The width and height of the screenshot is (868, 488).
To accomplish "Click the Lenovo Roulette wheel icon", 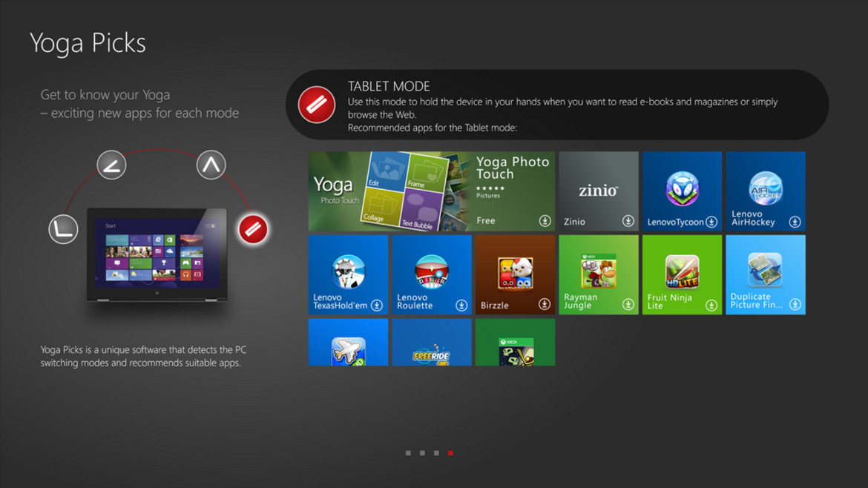I will pyautogui.click(x=432, y=271).
